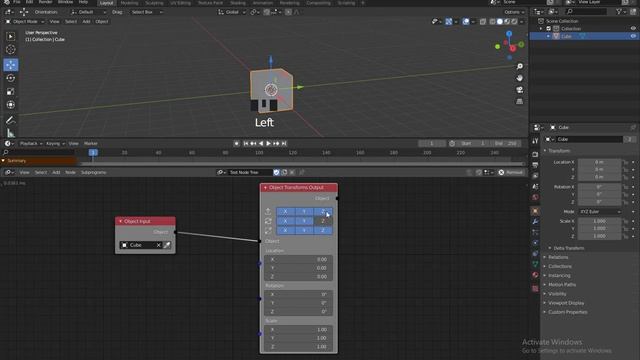Viewport: 640px width, 360px height.
Task: Open the Object properties tab icon
Action: tap(535, 211)
